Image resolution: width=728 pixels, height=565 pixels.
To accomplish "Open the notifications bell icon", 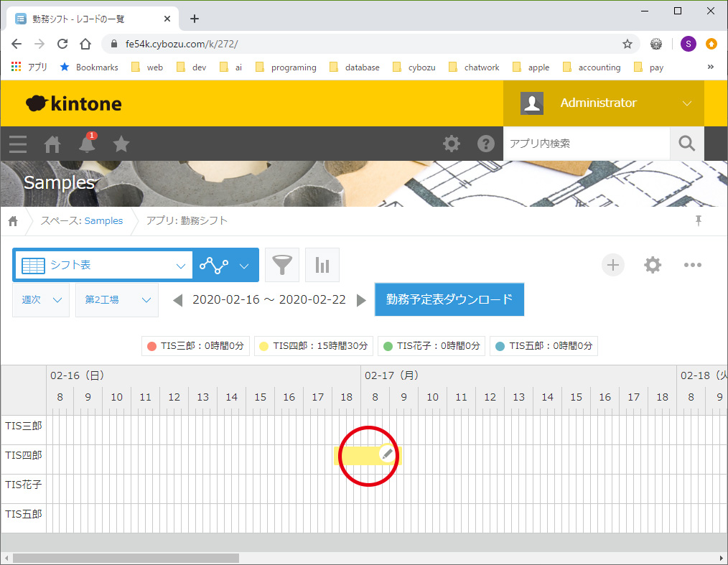I will pos(87,143).
